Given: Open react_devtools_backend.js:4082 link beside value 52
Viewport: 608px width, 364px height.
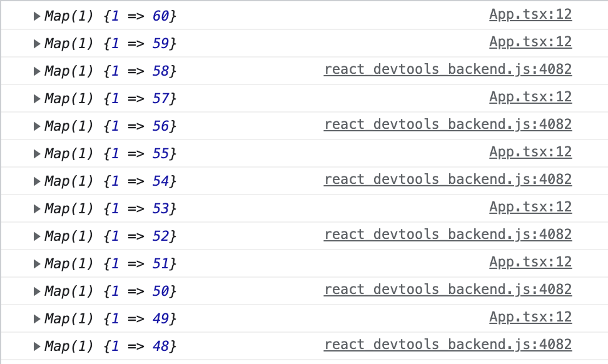Looking at the screenshot, I should 448,235.
